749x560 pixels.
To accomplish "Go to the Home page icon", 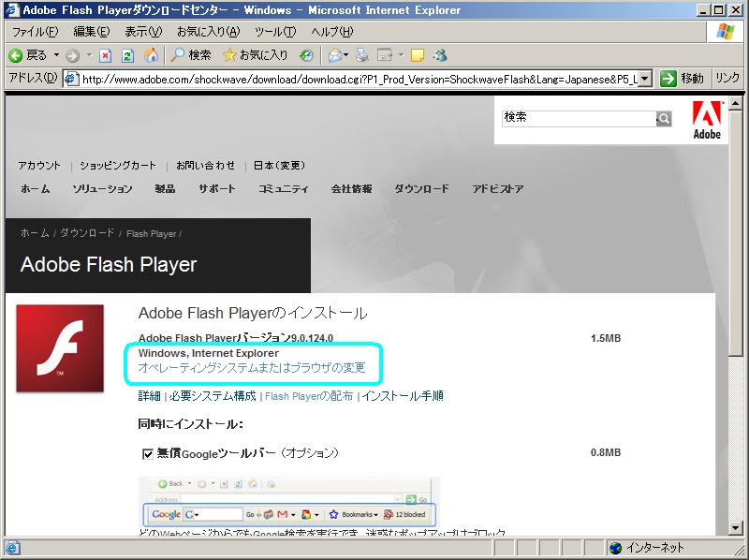I will tap(151, 56).
